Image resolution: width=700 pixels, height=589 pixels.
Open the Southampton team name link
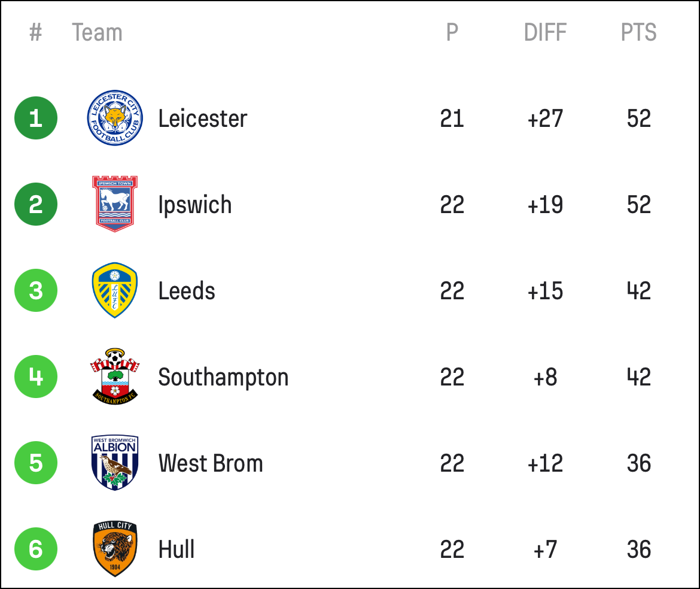pos(223,378)
